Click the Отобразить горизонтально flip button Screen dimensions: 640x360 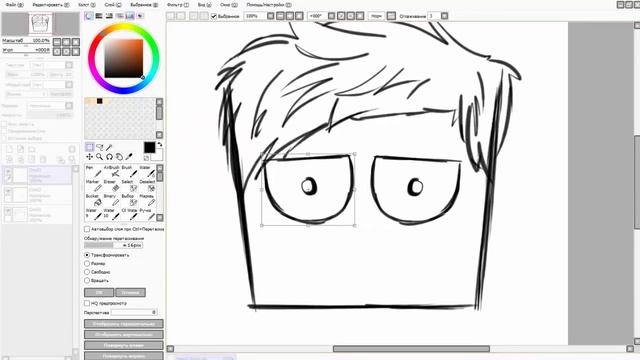click(124, 324)
